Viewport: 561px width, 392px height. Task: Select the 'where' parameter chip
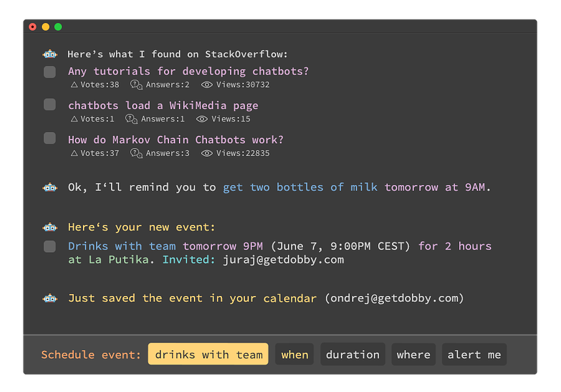click(413, 354)
